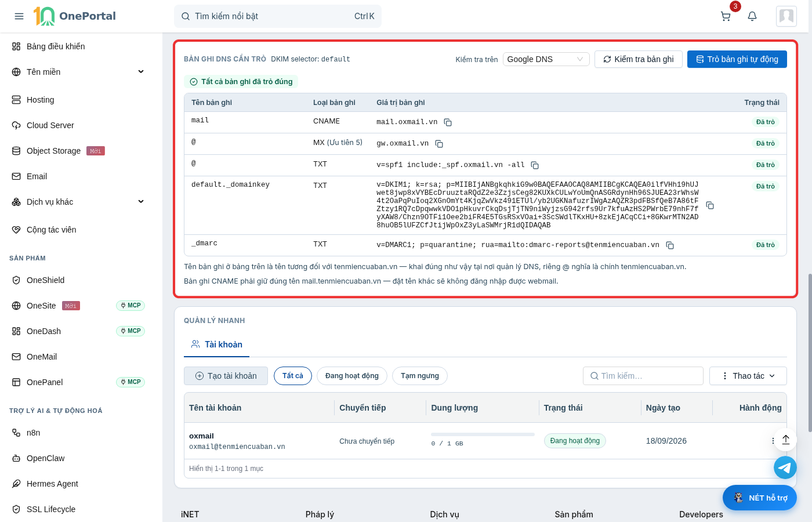The height and width of the screenshot is (522, 812).
Task: Open the Telegram chat button
Action: click(x=785, y=467)
